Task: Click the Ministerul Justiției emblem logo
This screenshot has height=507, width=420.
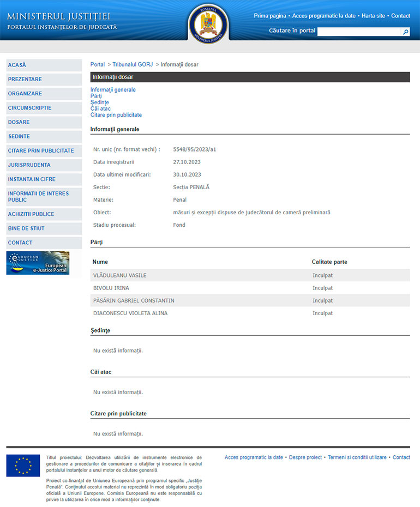Action: click(x=208, y=24)
